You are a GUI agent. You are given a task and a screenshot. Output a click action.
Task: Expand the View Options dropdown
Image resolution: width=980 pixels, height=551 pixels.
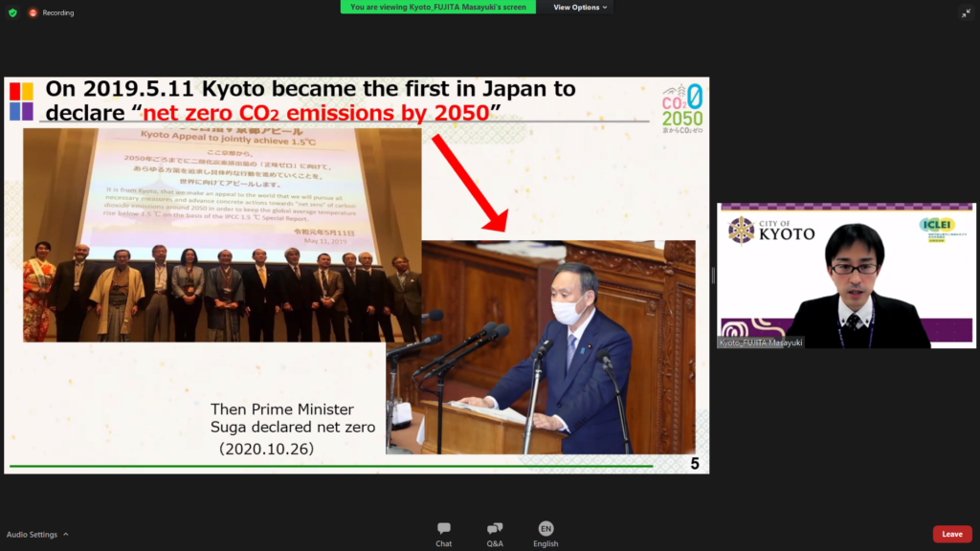click(x=580, y=7)
